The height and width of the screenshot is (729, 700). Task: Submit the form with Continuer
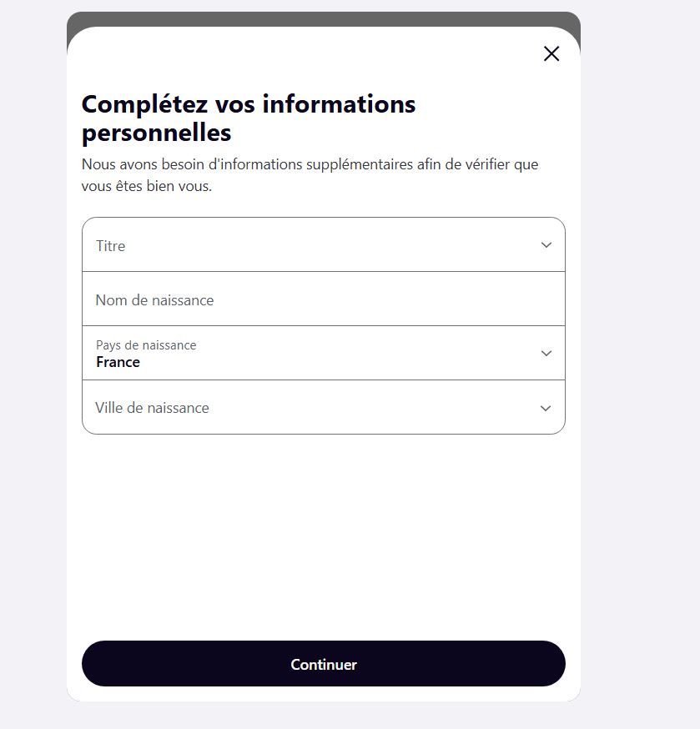(x=323, y=663)
